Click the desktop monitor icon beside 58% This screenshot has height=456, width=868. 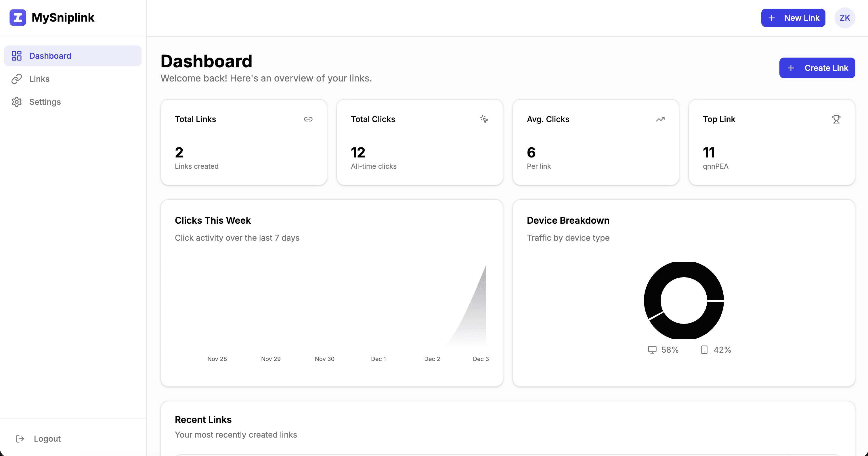[652, 349]
